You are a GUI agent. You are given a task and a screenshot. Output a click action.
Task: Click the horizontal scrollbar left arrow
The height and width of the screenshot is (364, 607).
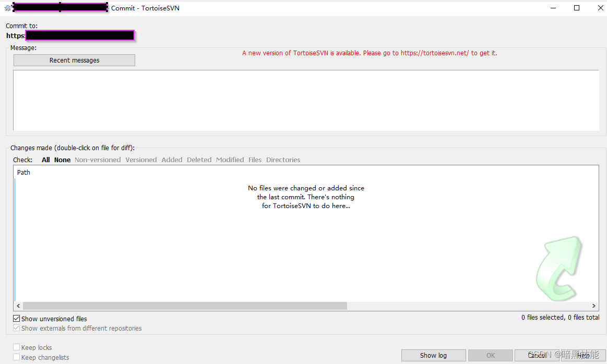[18, 306]
